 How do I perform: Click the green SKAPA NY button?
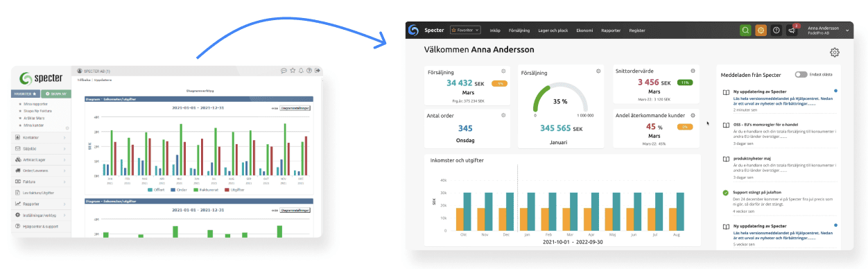[x=55, y=94]
